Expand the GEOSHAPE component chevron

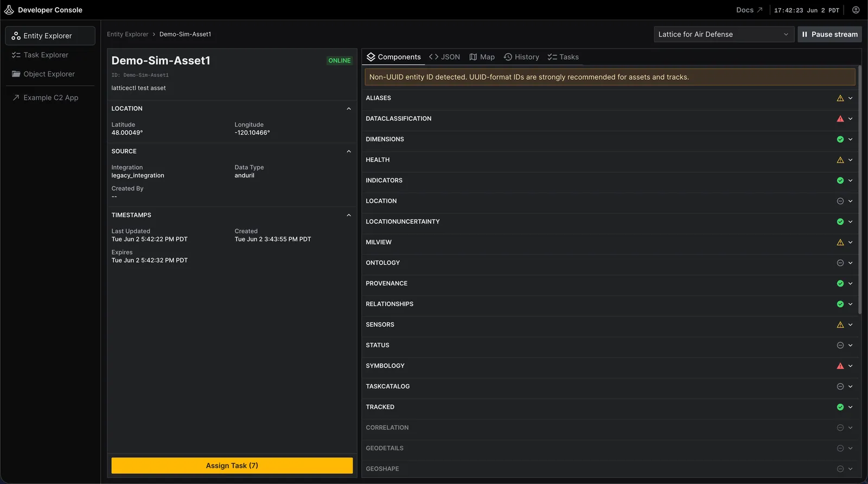851,469
